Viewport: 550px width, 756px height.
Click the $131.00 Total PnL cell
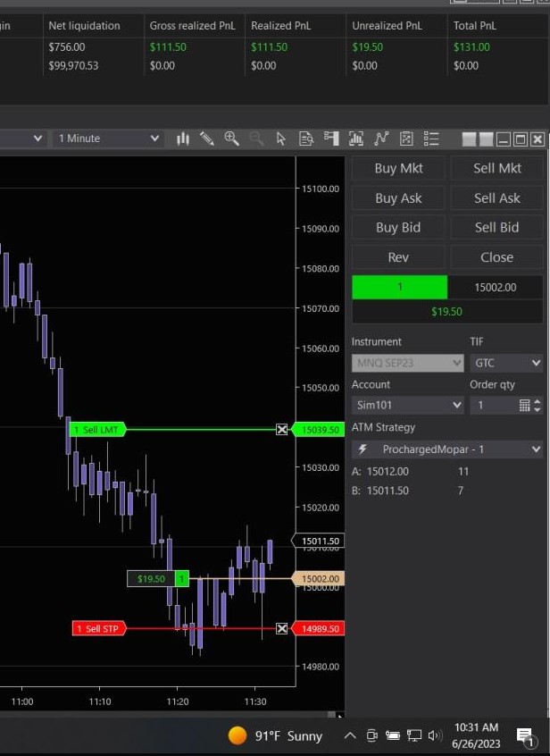[471, 47]
